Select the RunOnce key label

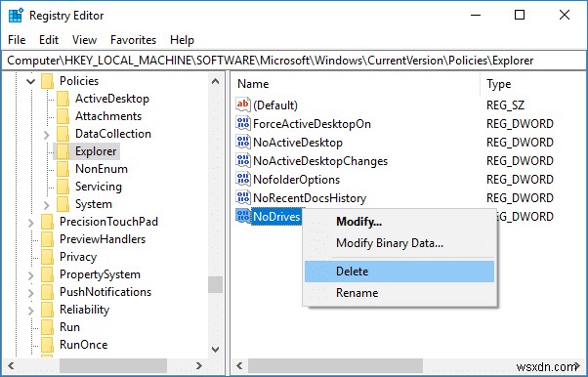tap(84, 345)
